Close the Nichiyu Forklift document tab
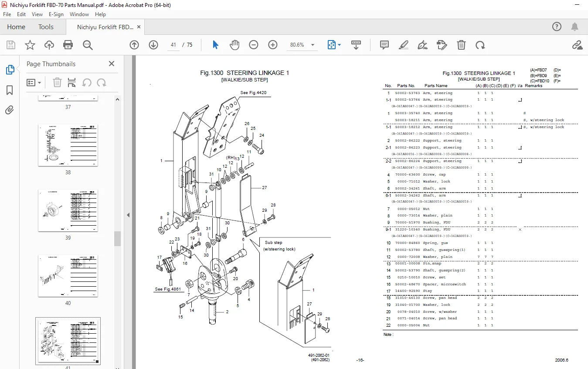 pos(139,27)
